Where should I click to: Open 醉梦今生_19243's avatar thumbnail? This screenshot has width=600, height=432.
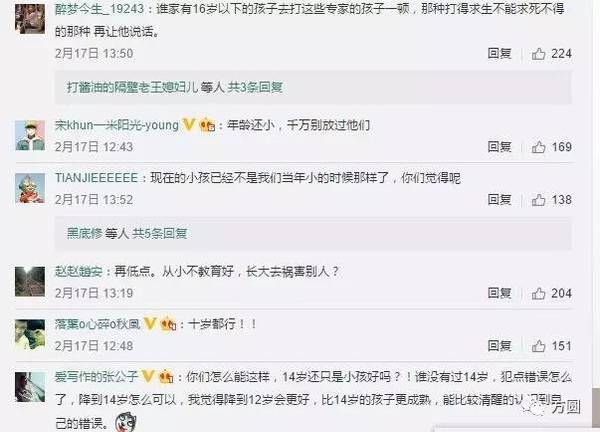30,20
